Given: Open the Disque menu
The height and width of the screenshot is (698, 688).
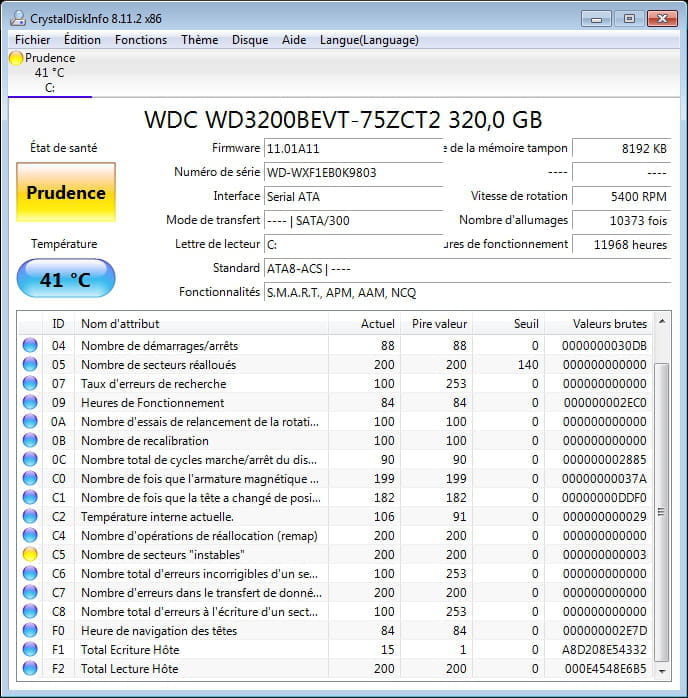Looking at the screenshot, I should click(250, 40).
